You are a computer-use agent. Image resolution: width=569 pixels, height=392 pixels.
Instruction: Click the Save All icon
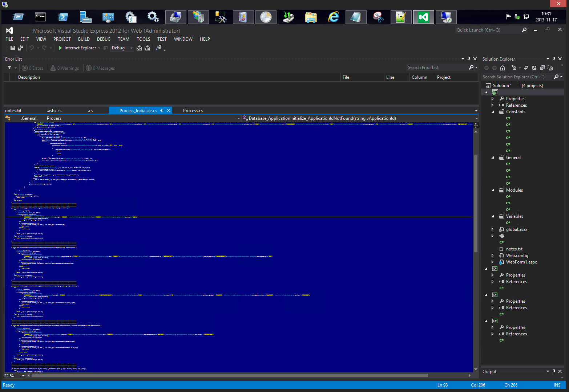[21, 48]
